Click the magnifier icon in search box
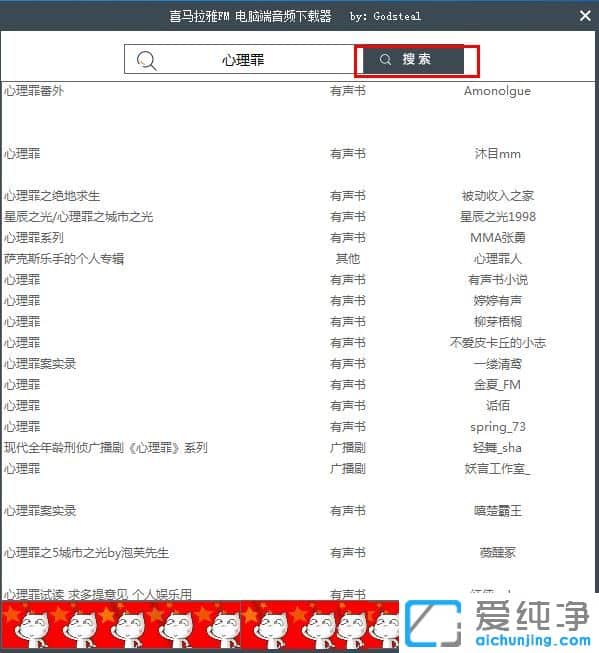Viewport: 599px width, 653px height. (x=147, y=61)
